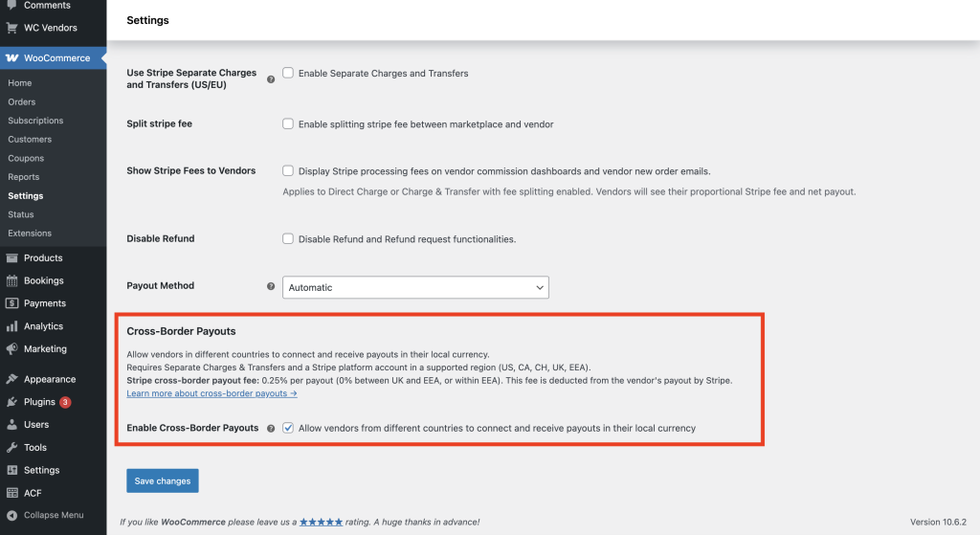Click the Products menu label
This screenshot has width=980, height=535.
click(x=43, y=258)
